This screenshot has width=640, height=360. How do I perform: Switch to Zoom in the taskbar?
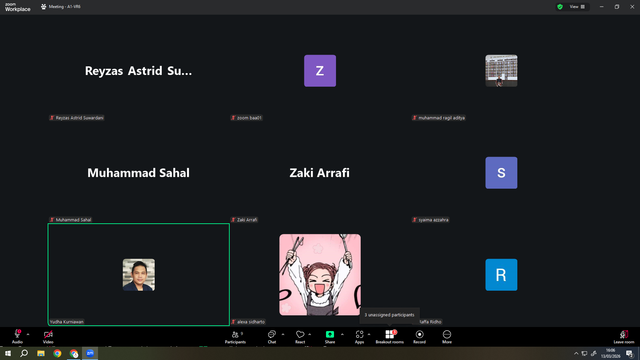click(x=90, y=353)
